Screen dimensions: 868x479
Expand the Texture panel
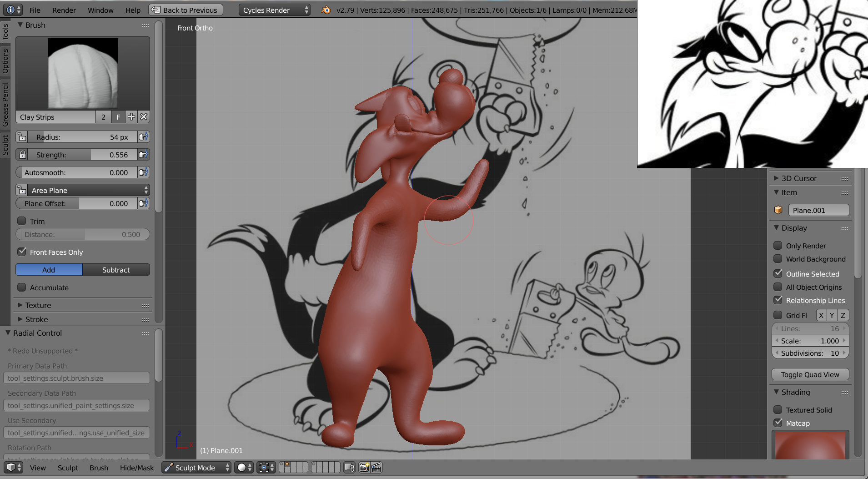[20, 305]
